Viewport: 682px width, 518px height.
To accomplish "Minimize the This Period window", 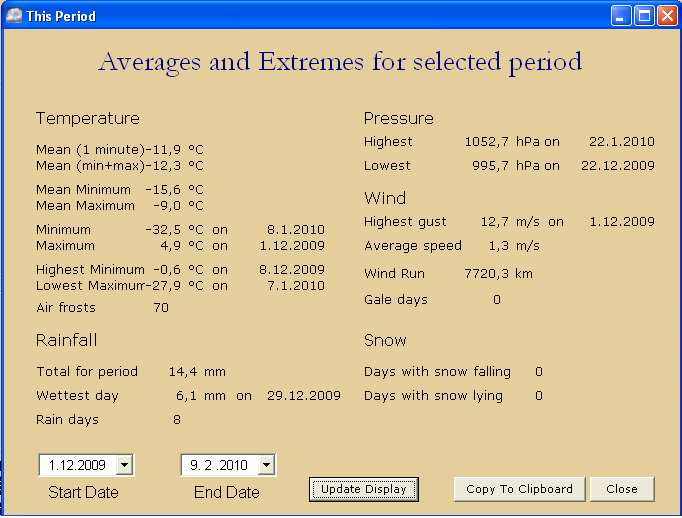I will tap(622, 16).
